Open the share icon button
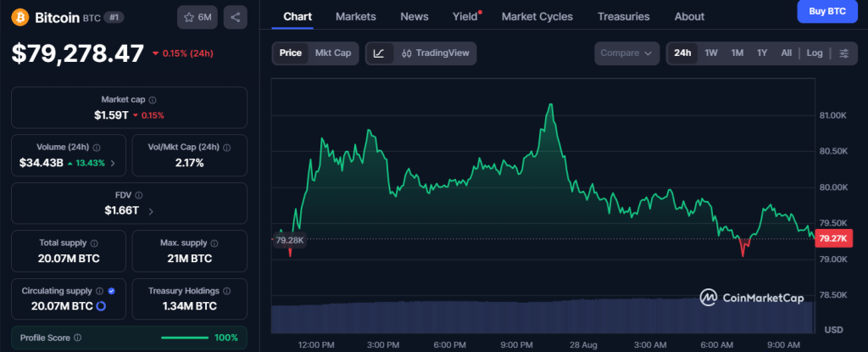Viewport: 868px width, 352px height. (x=236, y=17)
